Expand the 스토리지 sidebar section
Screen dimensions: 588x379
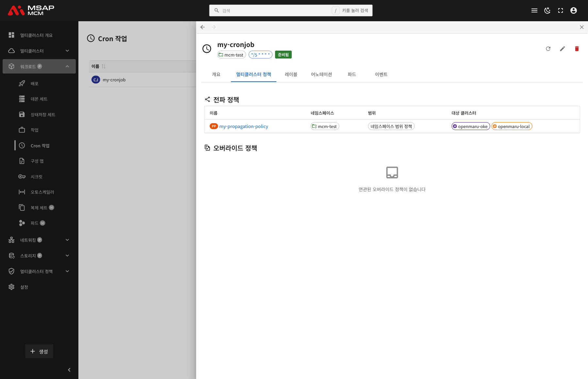coord(39,256)
